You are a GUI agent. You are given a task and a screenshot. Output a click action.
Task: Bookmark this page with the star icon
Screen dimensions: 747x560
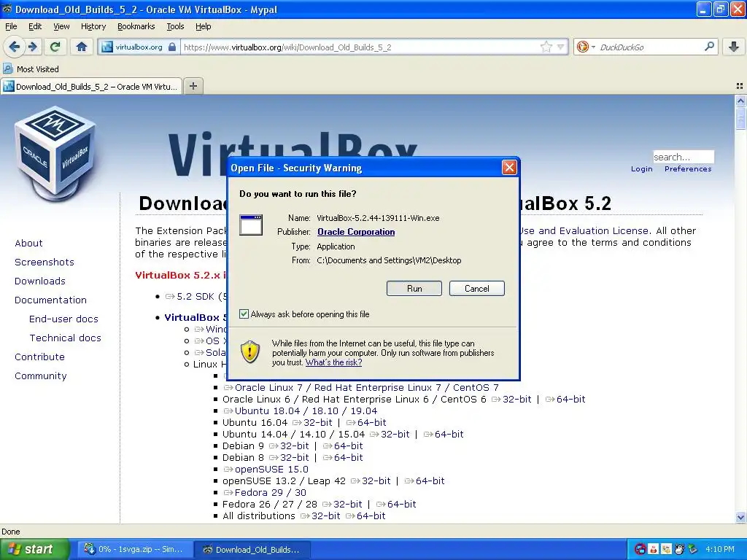click(546, 47)
